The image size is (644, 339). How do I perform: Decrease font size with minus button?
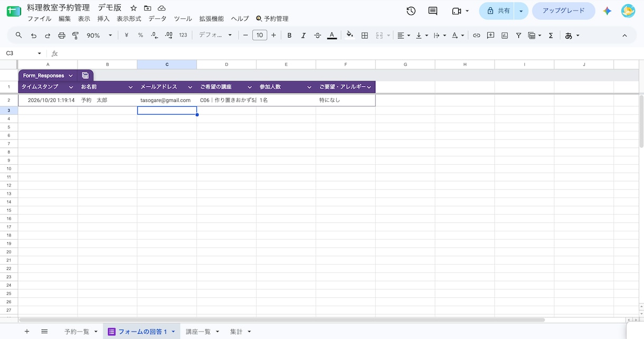pyautogui.click(x=245, y=35)
